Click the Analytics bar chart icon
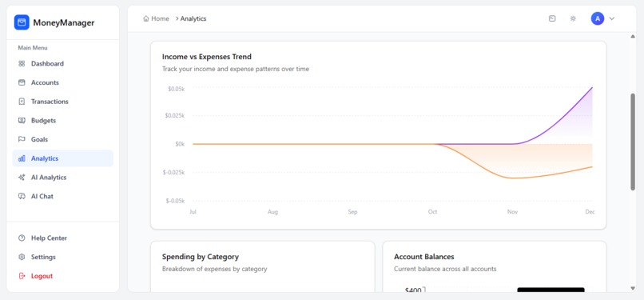This screenshot has height=300, width=644. (x=22, y=158)
